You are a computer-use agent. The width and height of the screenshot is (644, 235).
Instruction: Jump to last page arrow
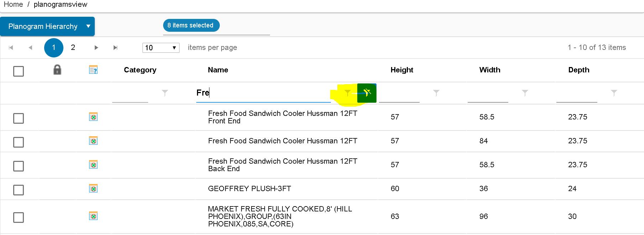[x=115, y=48]
